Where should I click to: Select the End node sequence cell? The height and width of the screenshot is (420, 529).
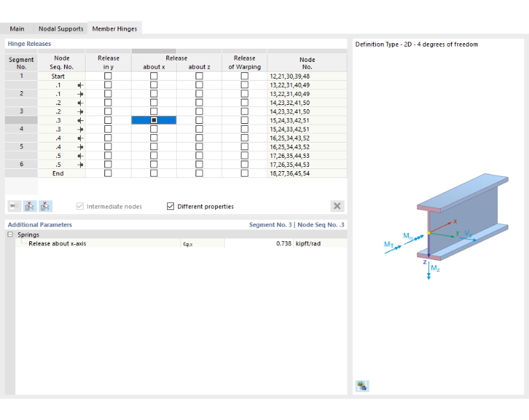click(61, 173)
